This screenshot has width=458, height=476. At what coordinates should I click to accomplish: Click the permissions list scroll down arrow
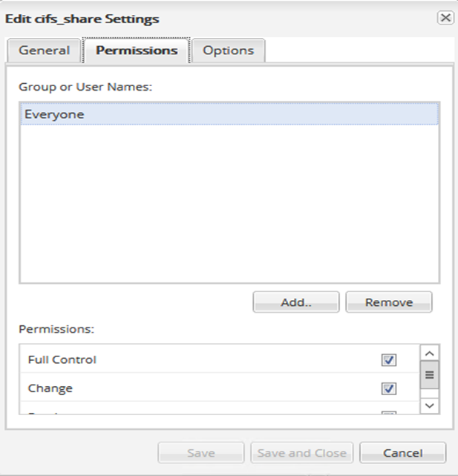pyautogui.click(x=429, y=405)
